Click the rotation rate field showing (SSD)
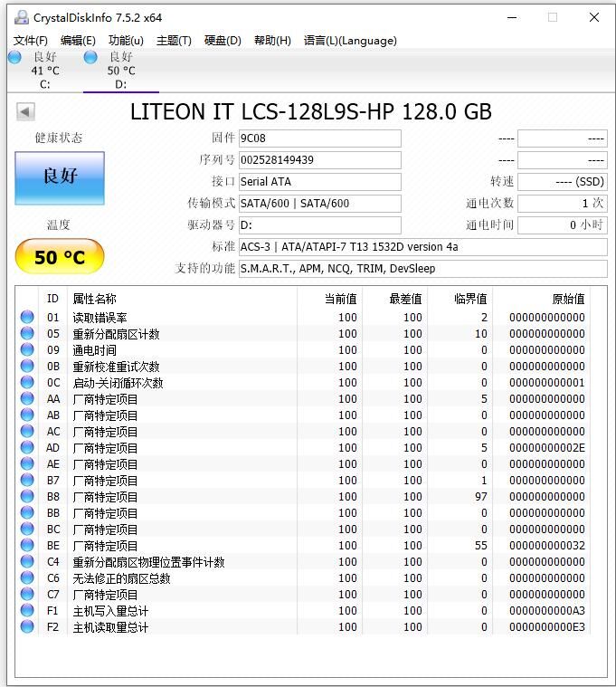 [563, 182]
